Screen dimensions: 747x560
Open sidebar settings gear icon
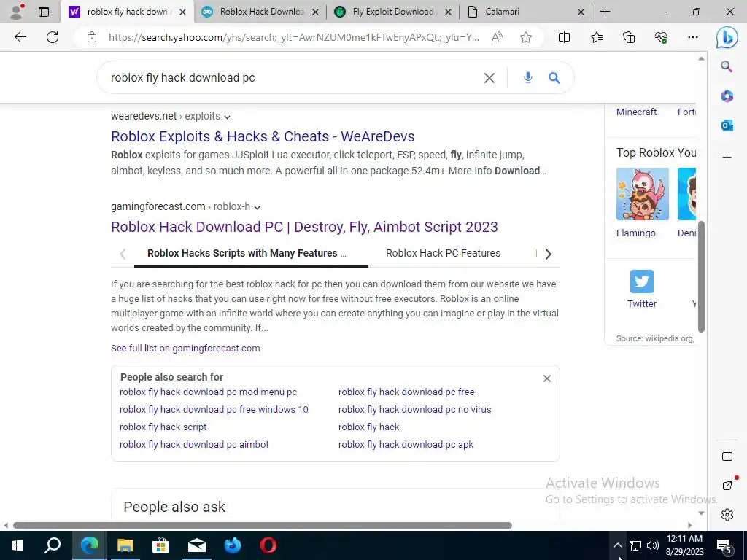click(727, 515)
